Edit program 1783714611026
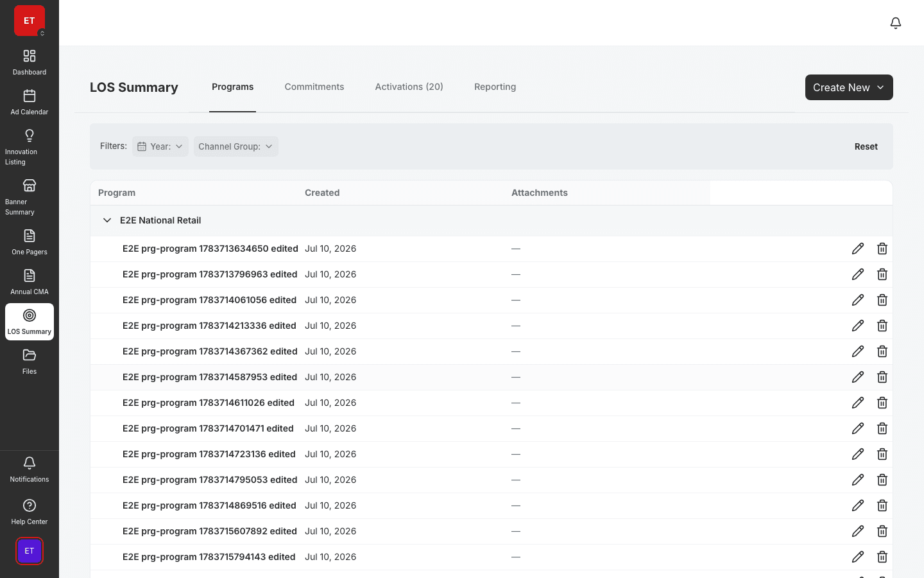This screenshot has height=578, width=924. click(858, 403)
